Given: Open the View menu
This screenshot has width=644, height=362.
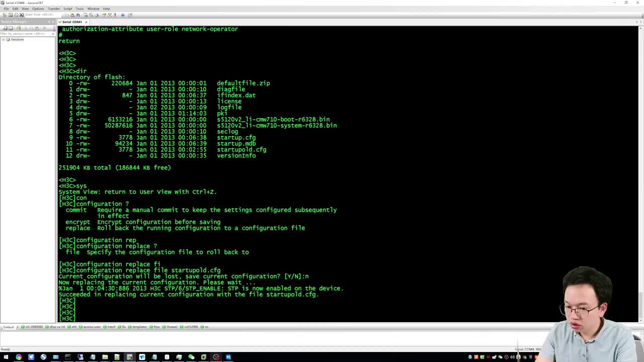Looking at the screenshot, I should (x=25, y=9).
